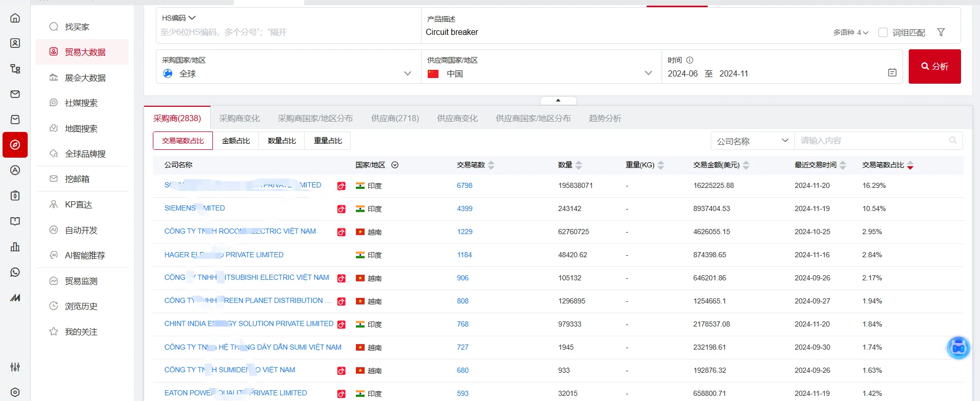Screen dimensions: 980x401
Task: Click the red tag icon for EATON POWER row
Action: tap(341, 394)
